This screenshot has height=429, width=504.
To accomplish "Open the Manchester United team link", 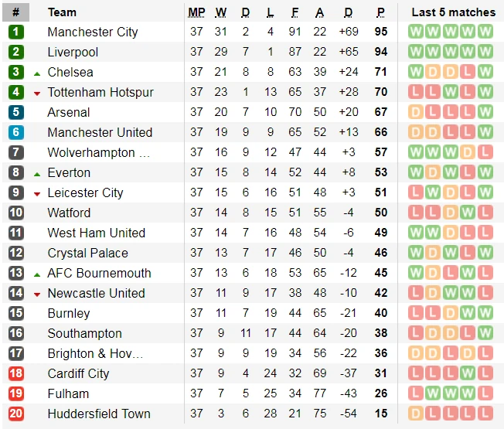I will [100, 132].
